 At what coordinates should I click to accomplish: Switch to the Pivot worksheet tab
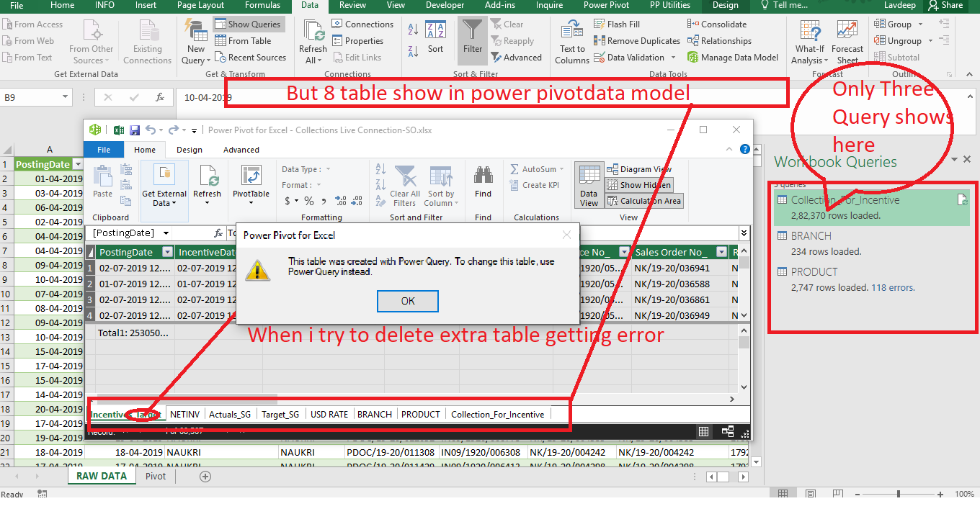156,476
